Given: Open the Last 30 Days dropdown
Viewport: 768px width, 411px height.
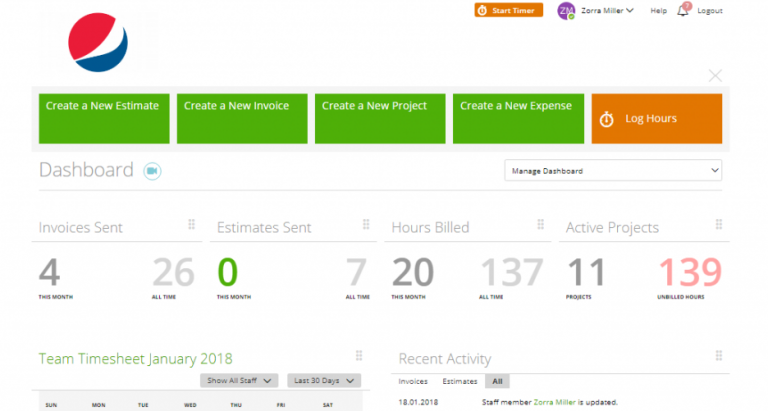Looking at the screenshot, I should click(324, 381).
